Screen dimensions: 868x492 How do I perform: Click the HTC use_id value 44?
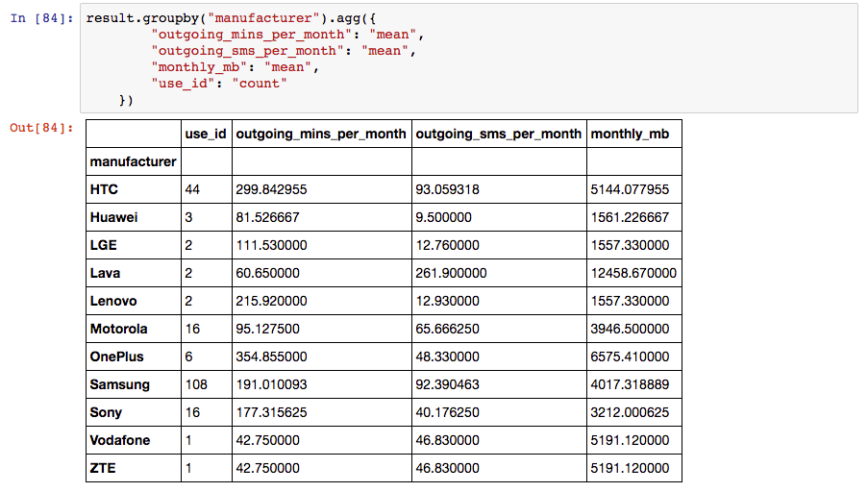pyautogui.click(x=192, y=189)
